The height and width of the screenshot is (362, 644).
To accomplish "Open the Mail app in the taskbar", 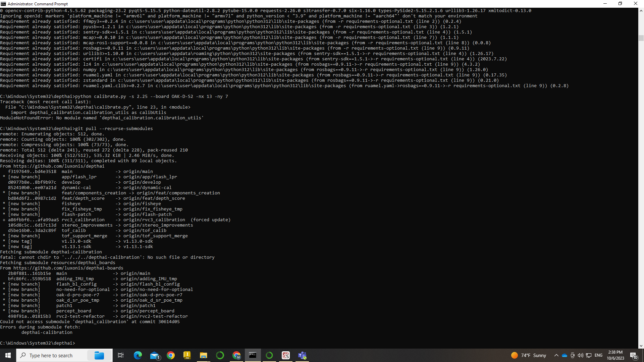I will pos(154,355).
